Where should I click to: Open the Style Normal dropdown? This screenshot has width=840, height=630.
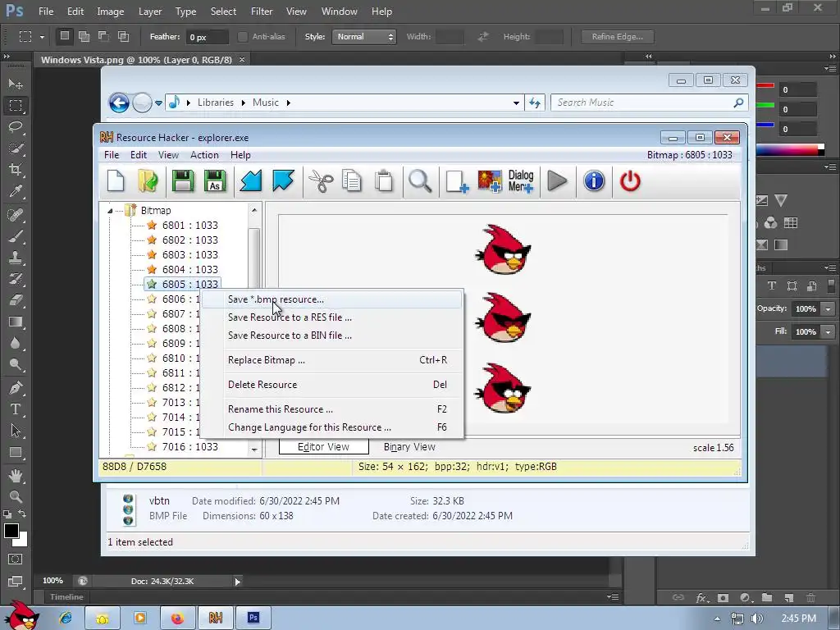[x=364, y=36]
